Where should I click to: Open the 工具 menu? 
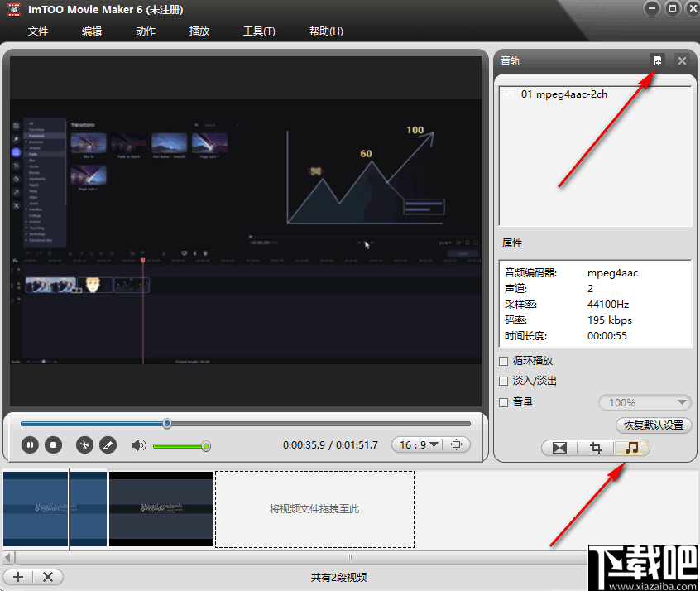(x=258, y=31)
